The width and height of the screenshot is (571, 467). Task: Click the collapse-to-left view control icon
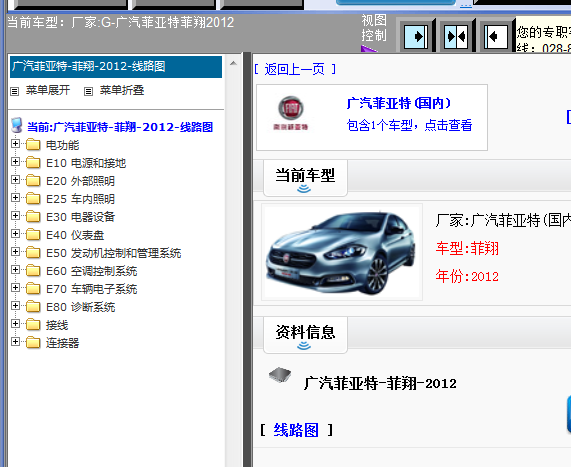496,36
